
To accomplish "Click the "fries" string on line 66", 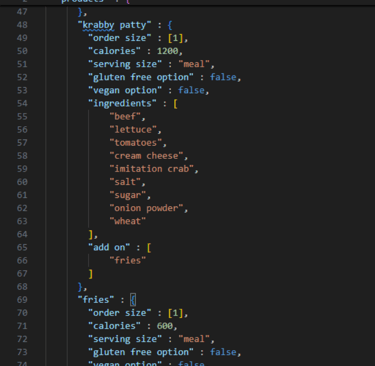I will (x=128, y=260).
